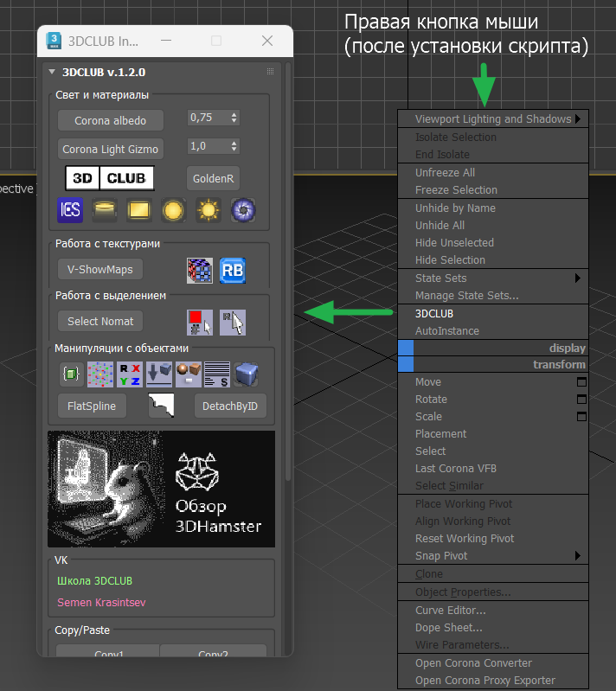Click the IES light icon
The image size is (616, 691).
point(70,210)
